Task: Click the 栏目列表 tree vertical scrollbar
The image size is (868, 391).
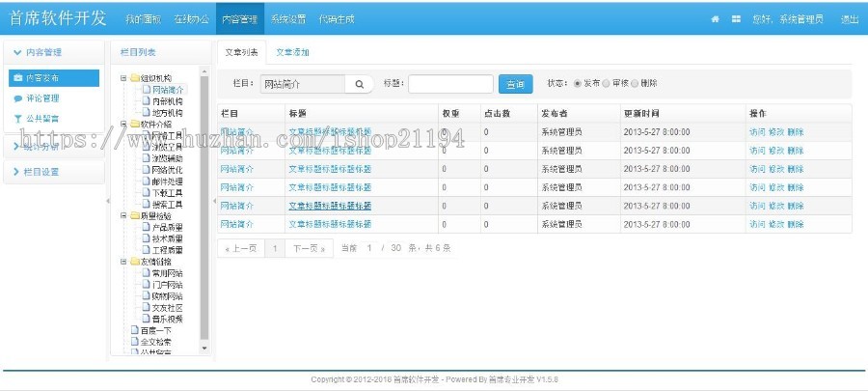Action: (x=204, y=208)
